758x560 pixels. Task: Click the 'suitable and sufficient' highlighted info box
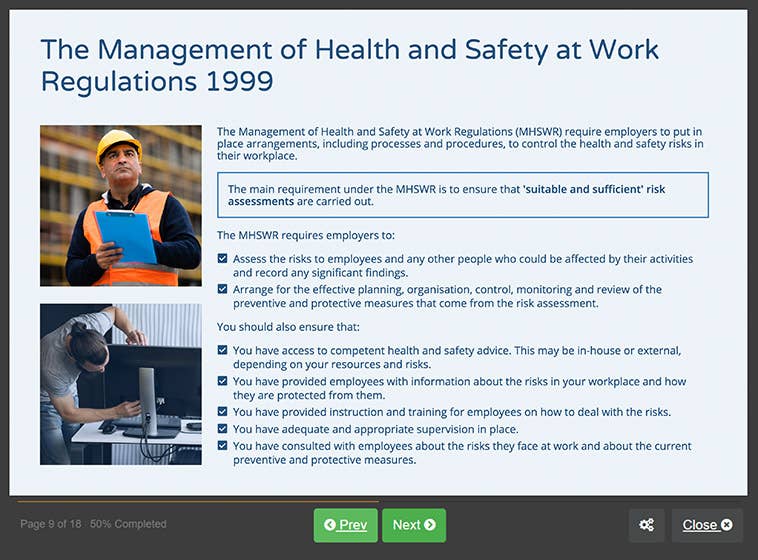[462, 195]
